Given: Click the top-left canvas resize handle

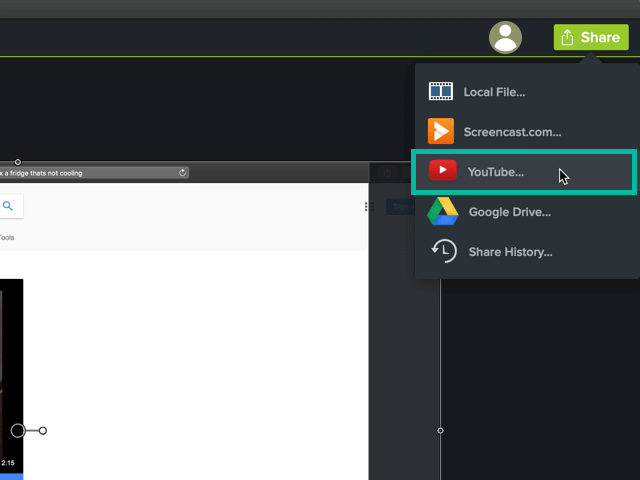Looking at the screenshot, I should pos(18,162).
